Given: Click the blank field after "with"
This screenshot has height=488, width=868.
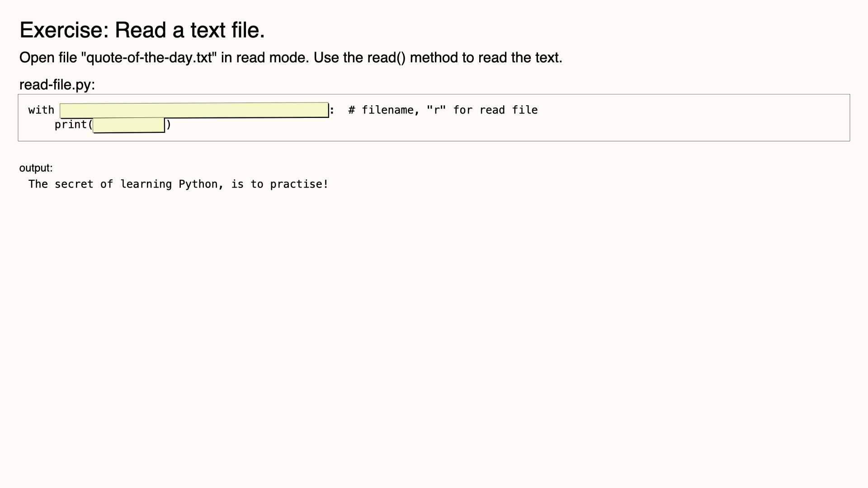Looking at the screenshot, I should click(194, 110).
